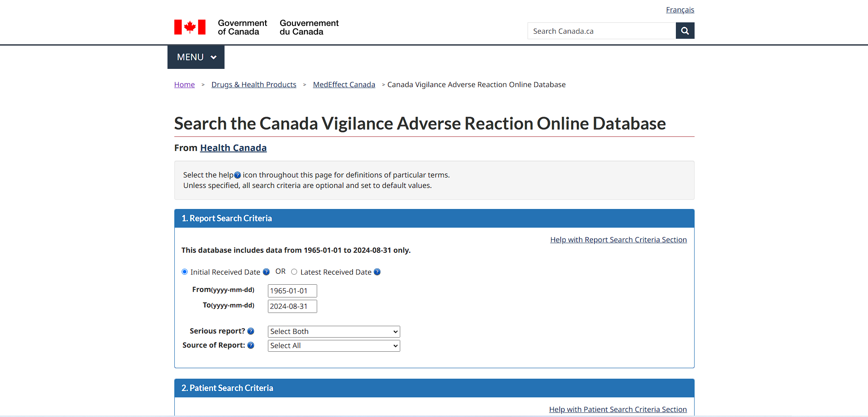Go to Home breadcrumb link
This screenshot has width=868, height=417.
pos(184,85)
